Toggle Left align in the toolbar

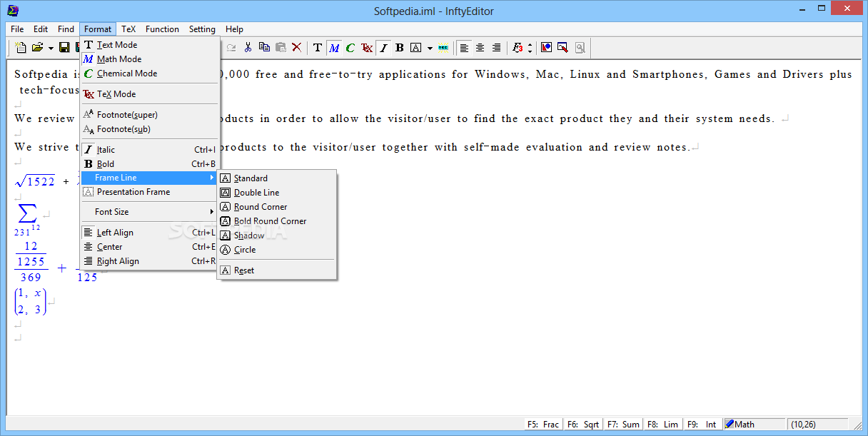click(x=464, y=48)
